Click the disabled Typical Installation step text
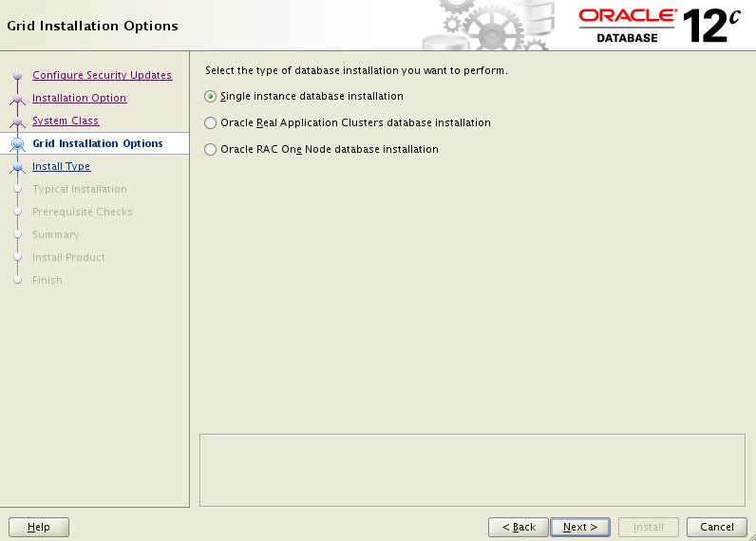Screen dimensions: 756x541 [x=80, y=189]
